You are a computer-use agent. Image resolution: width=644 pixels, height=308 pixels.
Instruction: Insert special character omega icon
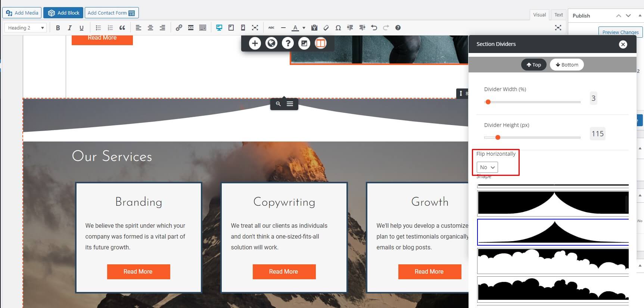[x=338, y=28]
